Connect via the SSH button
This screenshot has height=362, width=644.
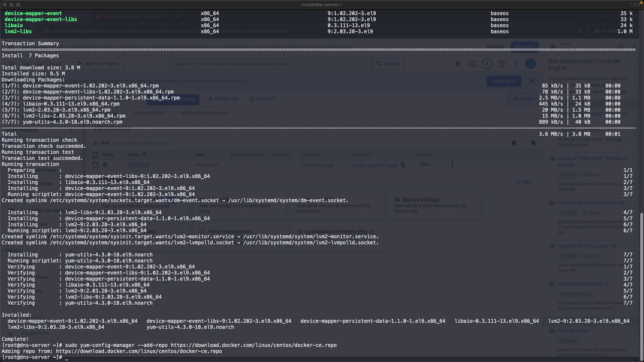click(x=424, y=165)
